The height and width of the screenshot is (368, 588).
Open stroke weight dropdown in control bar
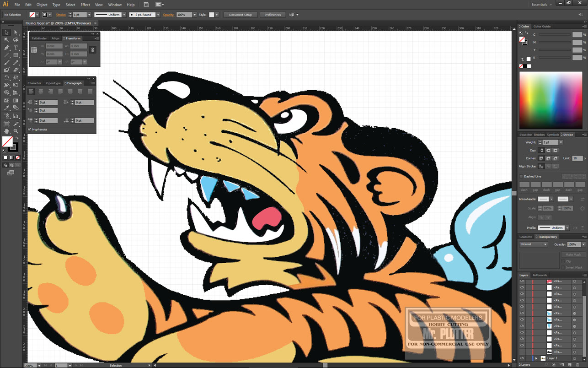pos(89,15)
